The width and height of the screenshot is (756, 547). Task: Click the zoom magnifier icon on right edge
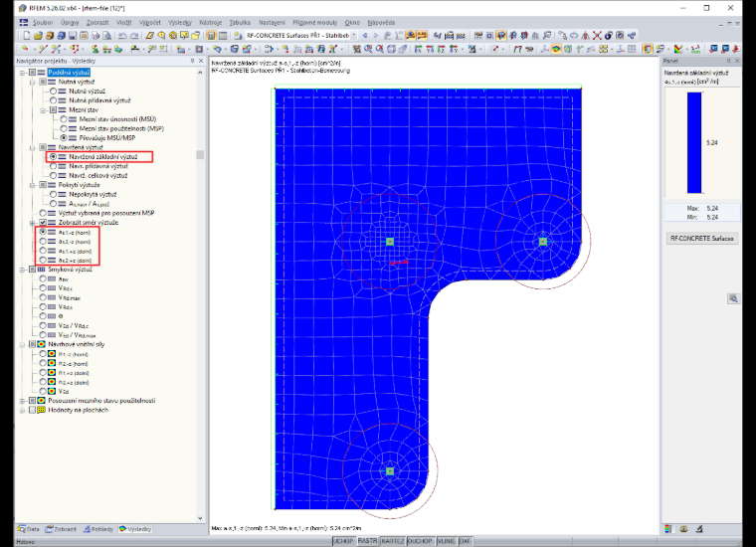pyautogui.click(x=733, y=298)
